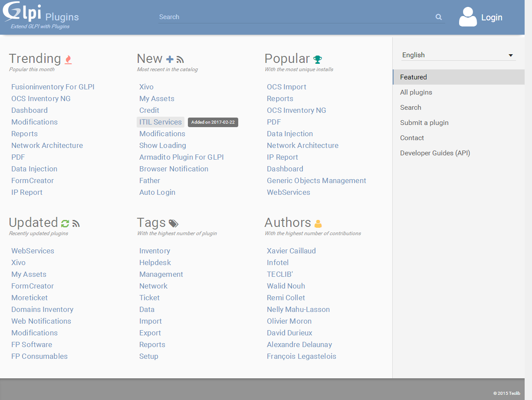Open the English language dropdown

point(458,55)
